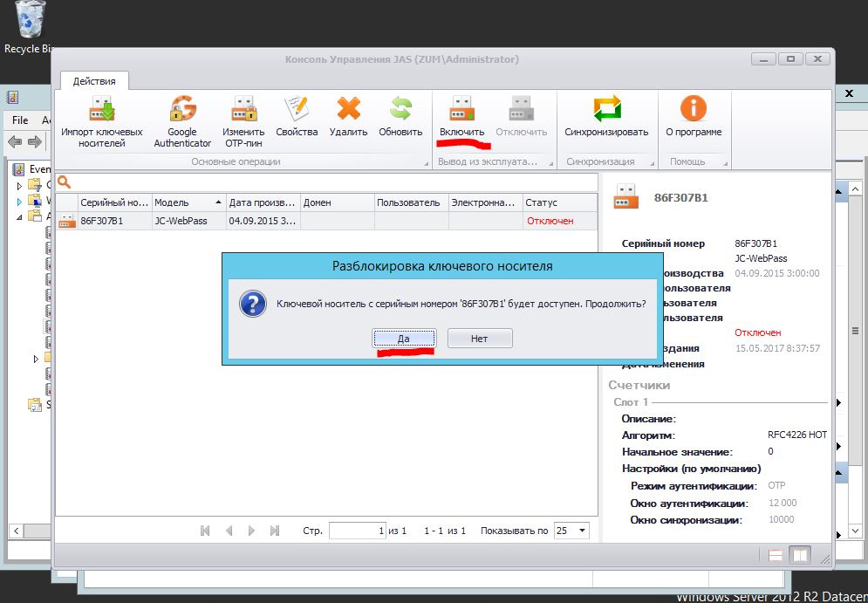Sort by Модель column header

[x=188, y=202]
